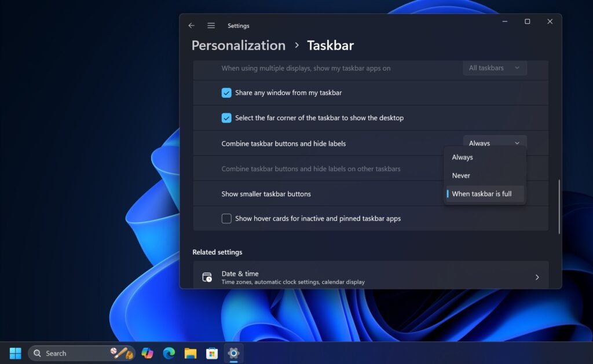Open the All taskbars dropdown
Viewport: 593px width, 364px height.
495,68
